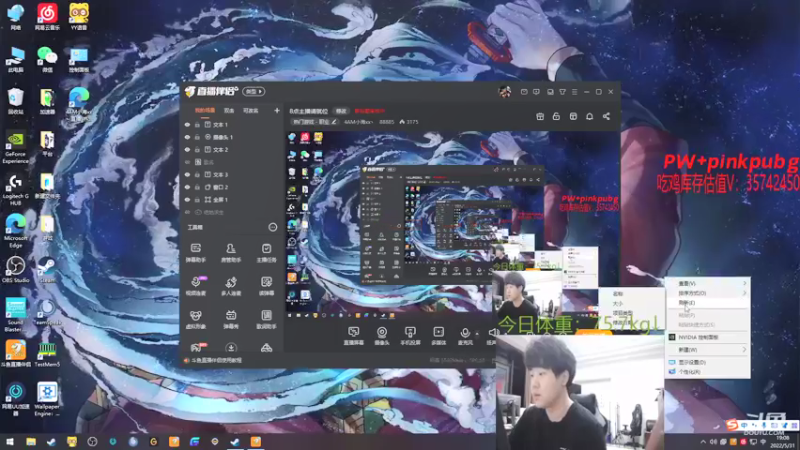The width and height of the screenshot is (800, 450).
Task: Open the chat message icon in title bar
Action: (x=536, y=92)
